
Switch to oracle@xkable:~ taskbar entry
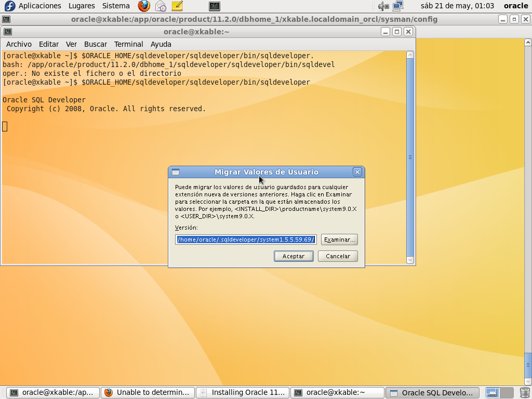(337, 393)
